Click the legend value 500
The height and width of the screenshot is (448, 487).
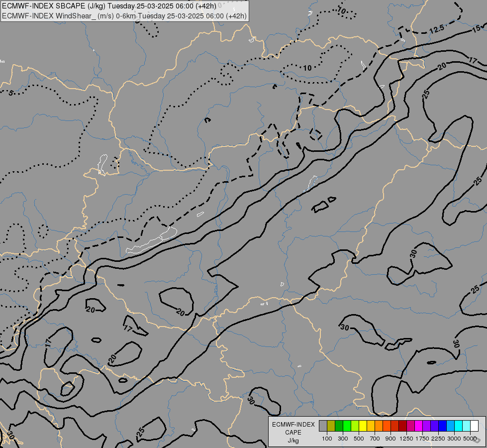point(359,439)
